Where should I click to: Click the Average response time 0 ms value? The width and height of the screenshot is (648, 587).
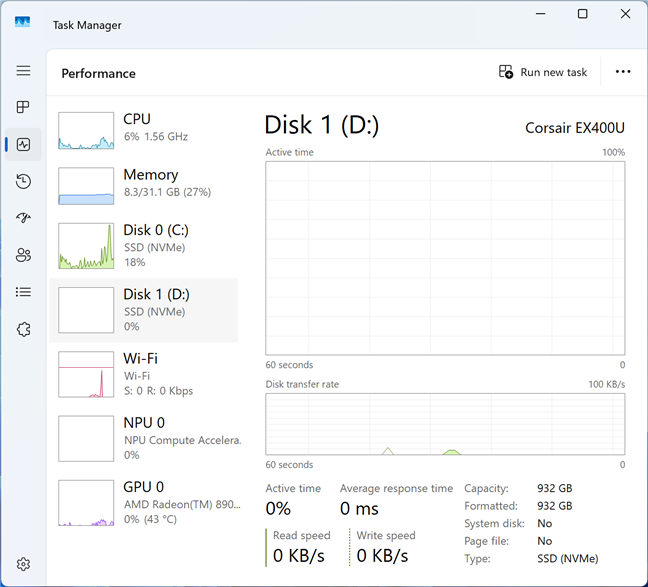coord(359,508)
